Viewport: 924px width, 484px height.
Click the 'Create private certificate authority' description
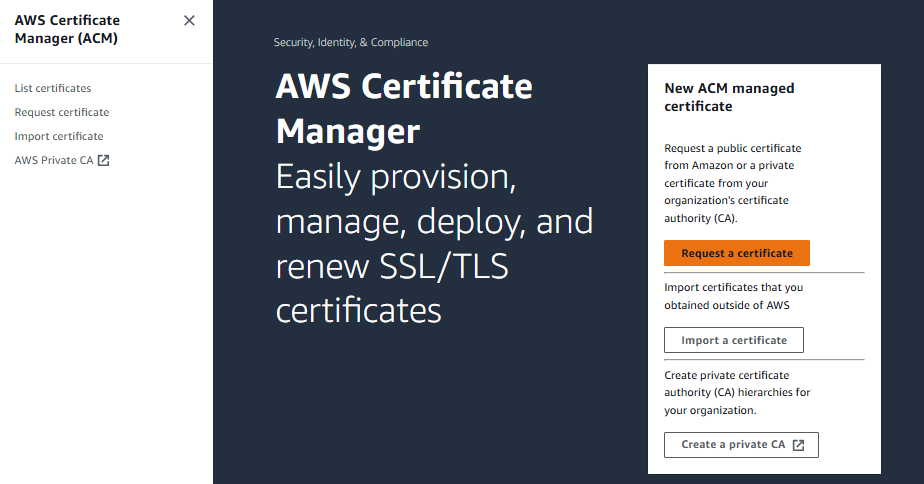pyautogui.click(x=737, y=393)
